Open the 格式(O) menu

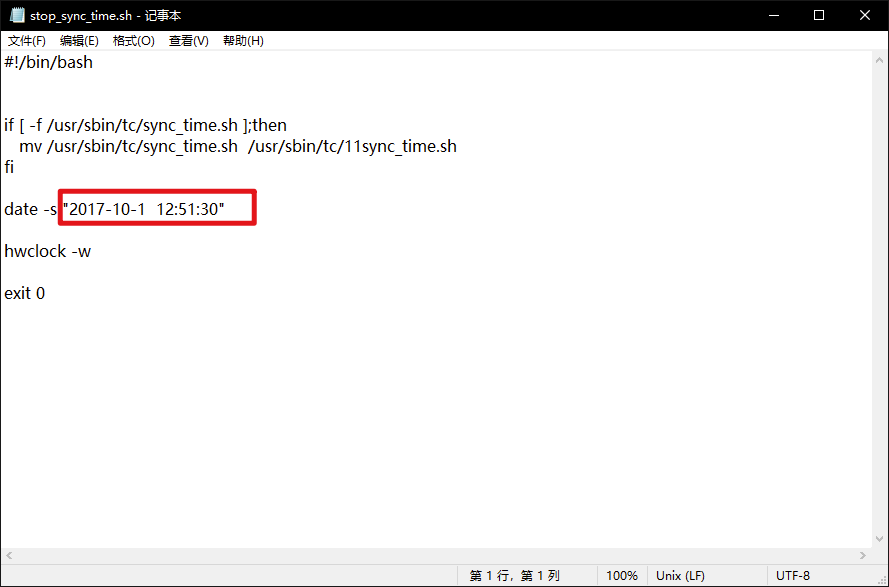pos(134,41)
